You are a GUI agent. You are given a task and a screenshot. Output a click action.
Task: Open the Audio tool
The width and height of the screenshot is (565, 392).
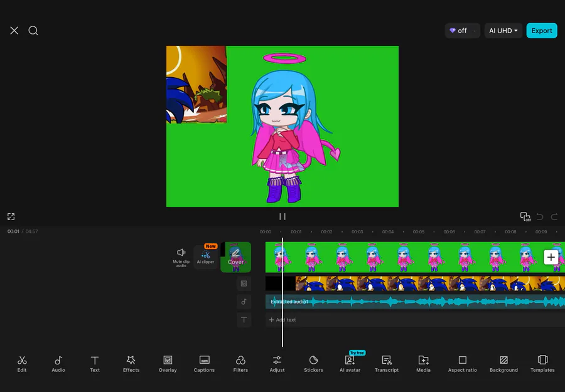click(x=58, y=364)
